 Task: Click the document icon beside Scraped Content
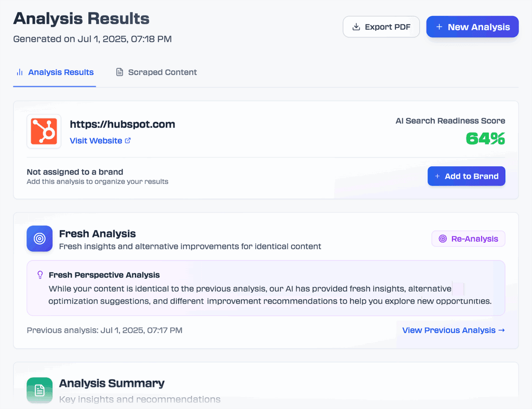tap(120, 72)
